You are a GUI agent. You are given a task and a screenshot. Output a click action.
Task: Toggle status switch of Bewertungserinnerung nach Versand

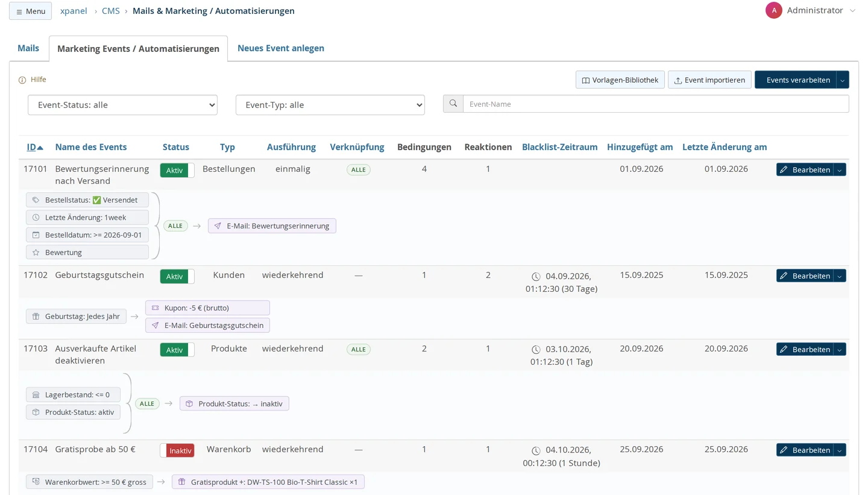(177, 170)
